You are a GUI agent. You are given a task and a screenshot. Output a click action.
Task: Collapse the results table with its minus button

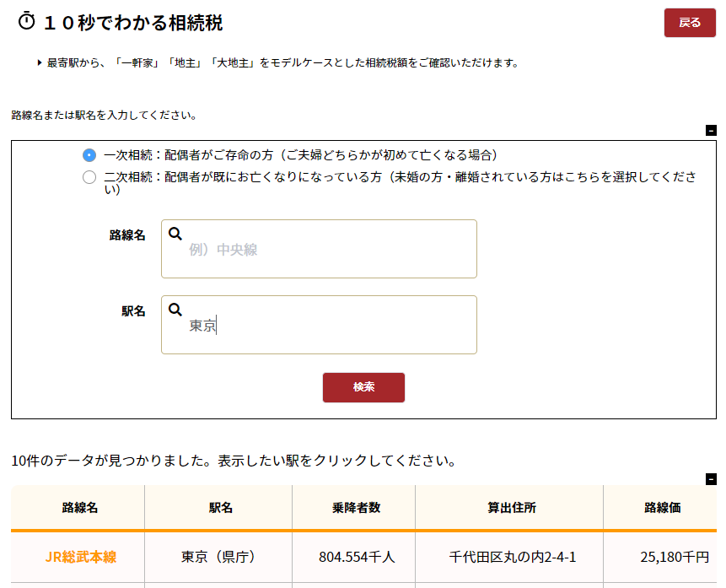tap(711, 479)
